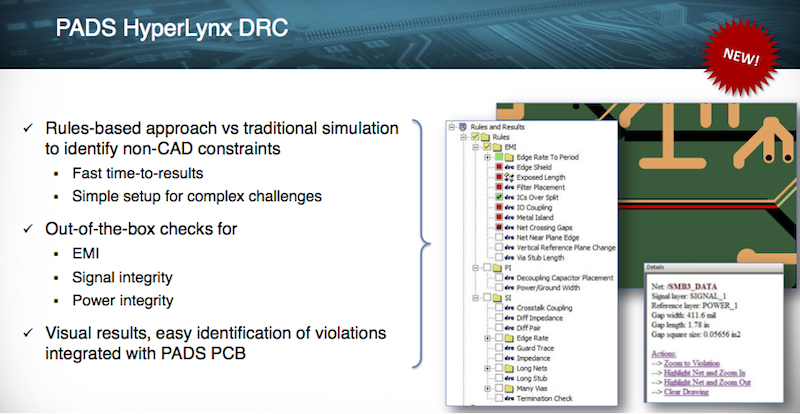Collapse the PI tree node
The image size is (800, 414).
476,267
